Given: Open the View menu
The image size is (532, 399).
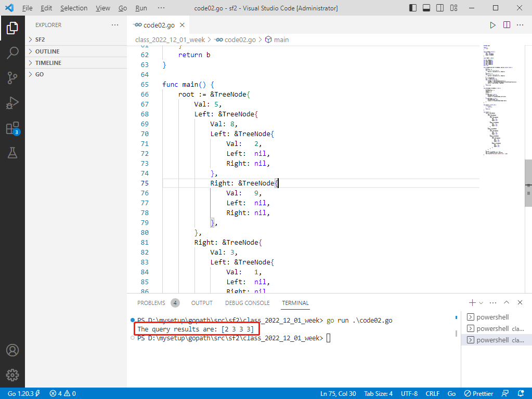Looking at the screenshot, I should pyautogui.click(x=102, y=8).
